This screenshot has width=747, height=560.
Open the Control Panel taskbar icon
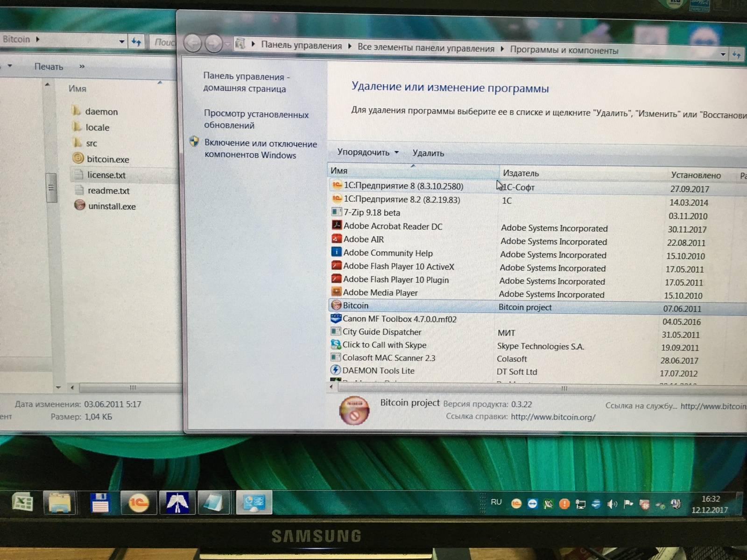(x=254, y=503)
